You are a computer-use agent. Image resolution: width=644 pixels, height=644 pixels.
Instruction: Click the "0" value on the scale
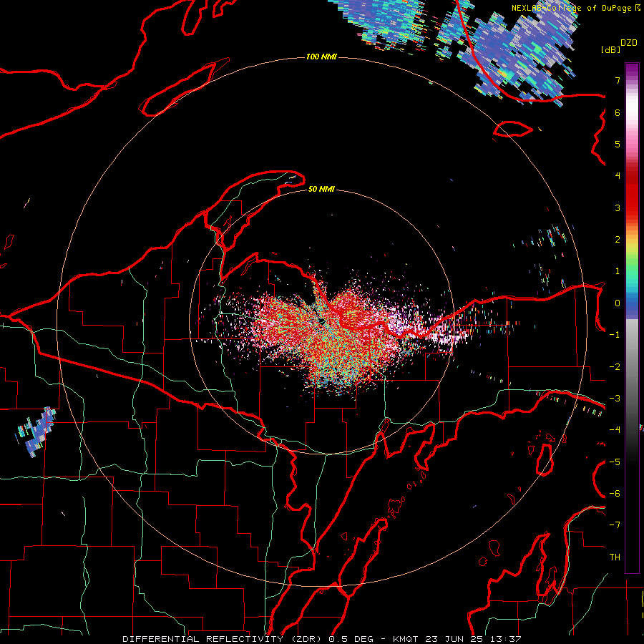pyautogui.click(x=618, y=303)
